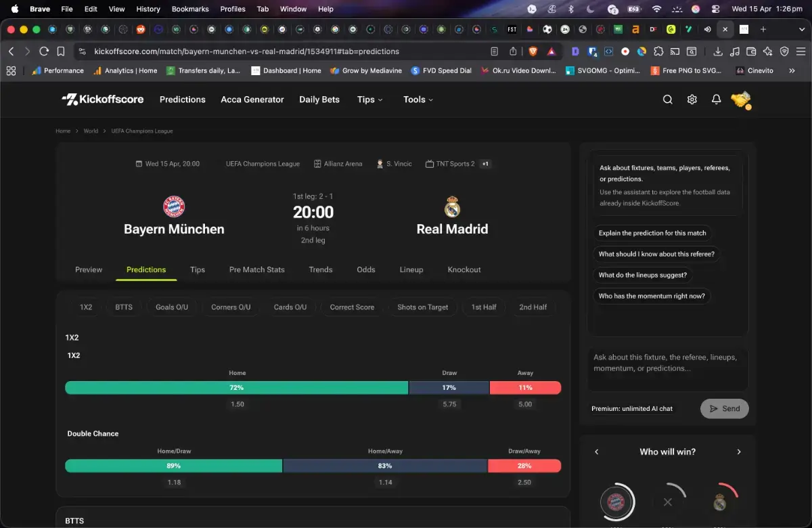Screen dimensions: 812x528
Task: Open Acca Generator in the navbar
Action: tap(252, 100)
